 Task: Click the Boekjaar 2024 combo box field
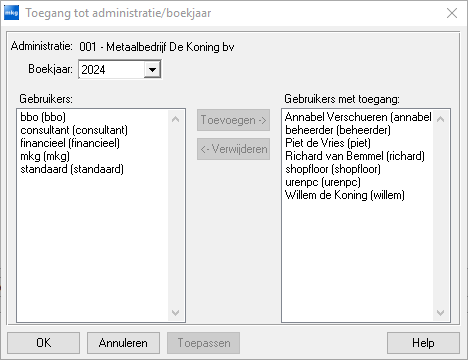click(120, 70)
